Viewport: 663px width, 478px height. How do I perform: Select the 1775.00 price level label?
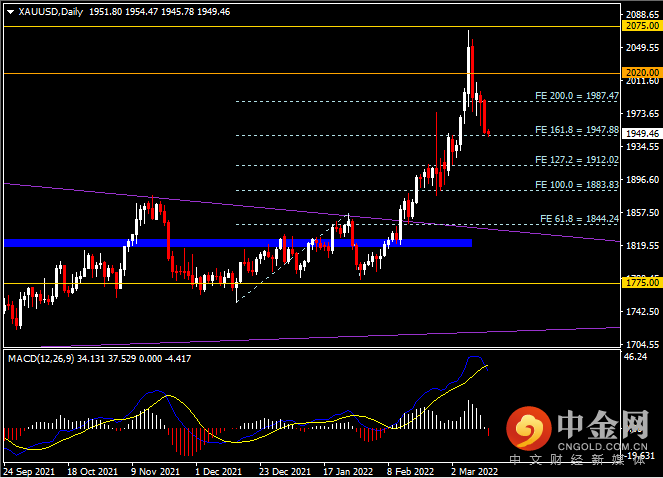point(642,283)
